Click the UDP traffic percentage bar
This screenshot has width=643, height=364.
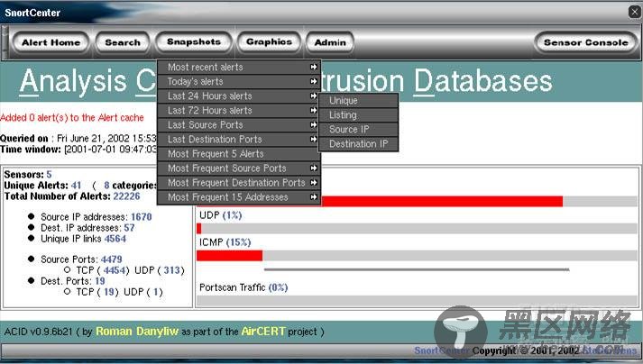click(x=417, y=228)
